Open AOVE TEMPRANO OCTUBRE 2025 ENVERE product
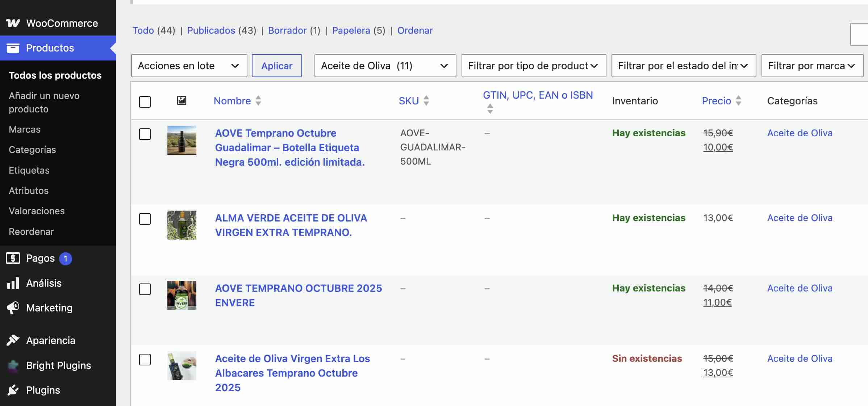The width and height of the screenshot is (868, 406). pyautogui.click(x=299, y=295)
